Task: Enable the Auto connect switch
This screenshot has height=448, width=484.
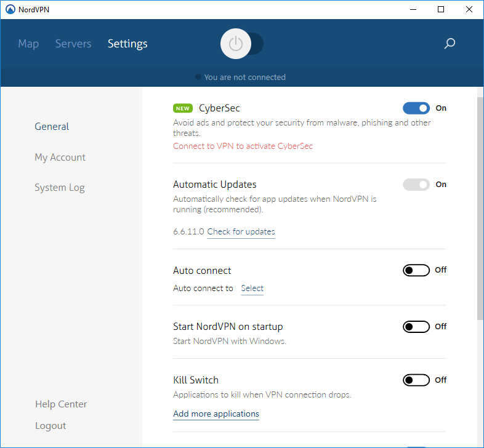Action: point(416,270)
